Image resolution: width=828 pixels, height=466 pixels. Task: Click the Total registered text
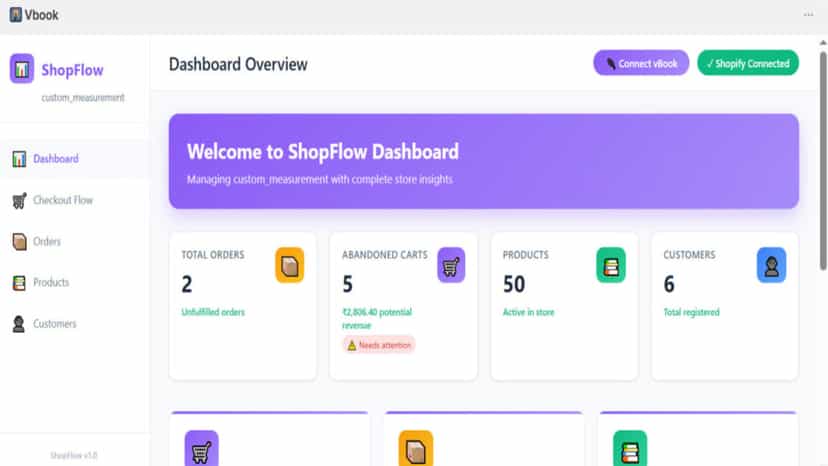click(x=691, y=312)
